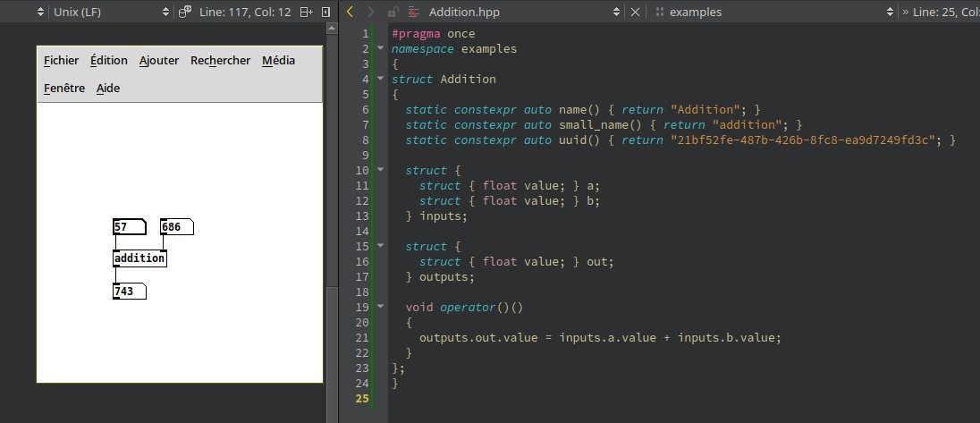Click the scroll-up arrow of left editor scrollbar
Image resolution: width=980 pixels, height=423 pixels.
point(332,29)
